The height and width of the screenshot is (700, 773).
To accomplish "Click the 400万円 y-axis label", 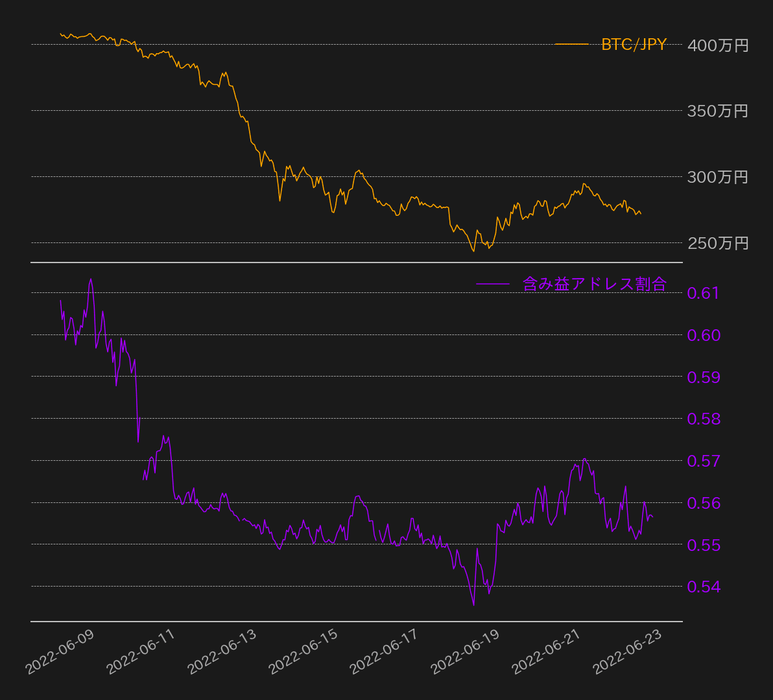I will (718, 45).
